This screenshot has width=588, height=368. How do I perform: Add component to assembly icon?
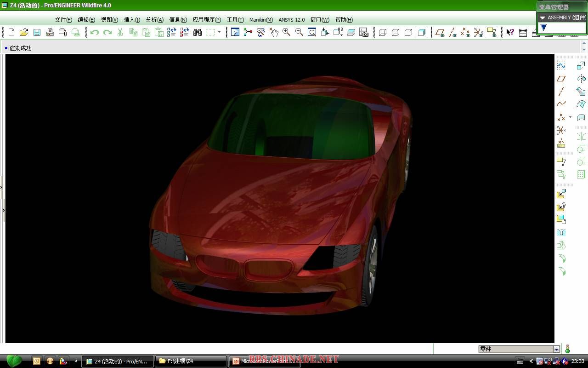click(561, 194)
